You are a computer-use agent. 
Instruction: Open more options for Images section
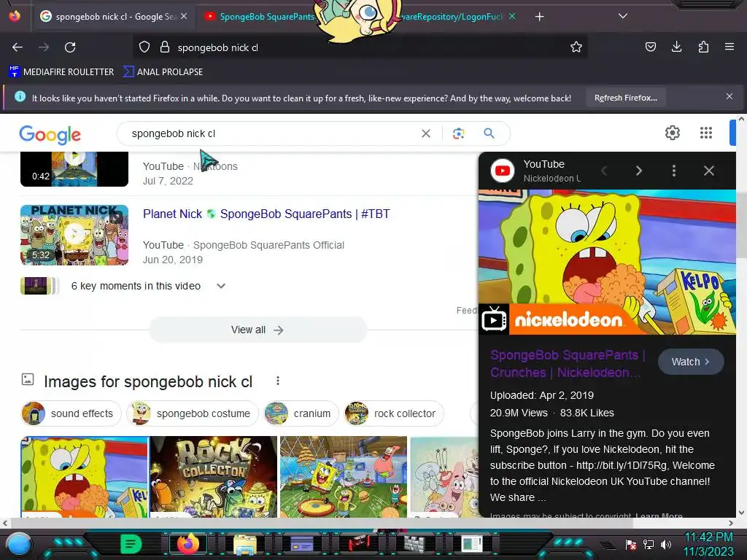(278, 381)
